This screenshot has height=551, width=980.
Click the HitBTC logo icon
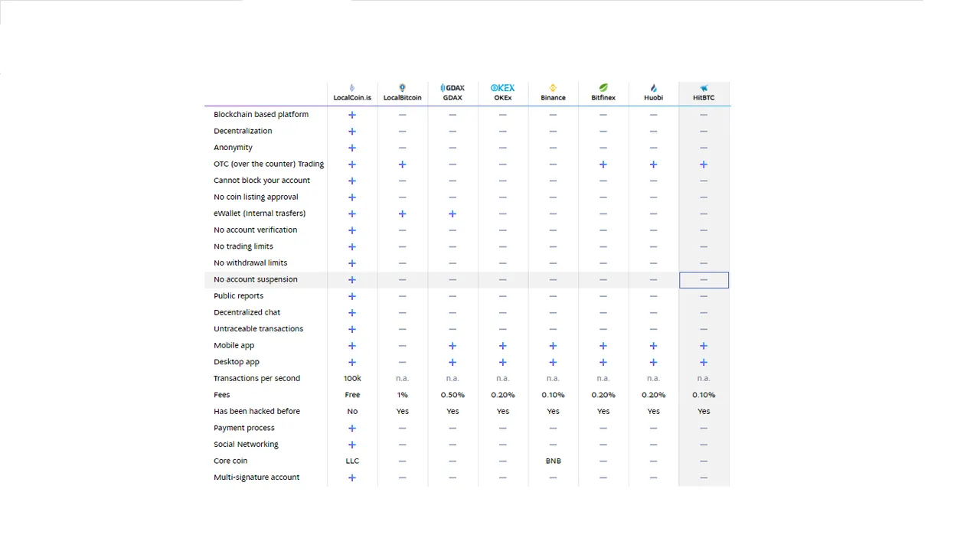(704, 88)
